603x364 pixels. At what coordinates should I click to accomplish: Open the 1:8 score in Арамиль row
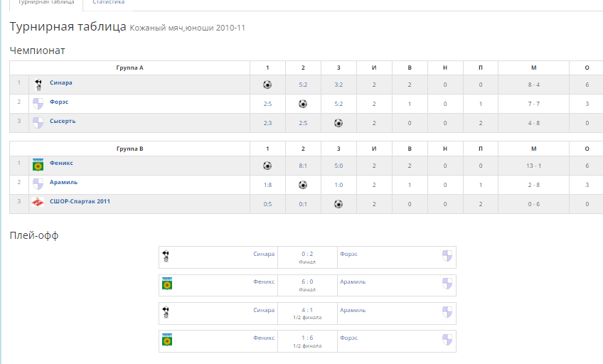point(267,185)
